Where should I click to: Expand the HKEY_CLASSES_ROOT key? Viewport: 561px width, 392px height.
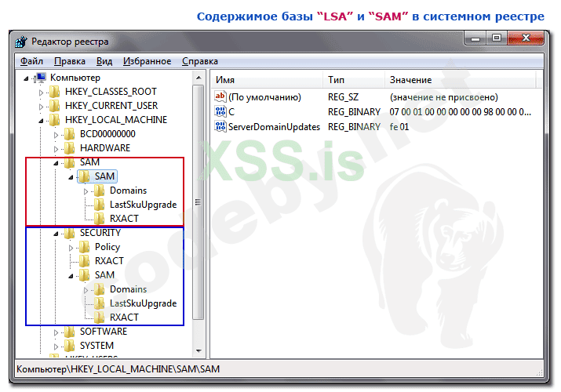41,93
